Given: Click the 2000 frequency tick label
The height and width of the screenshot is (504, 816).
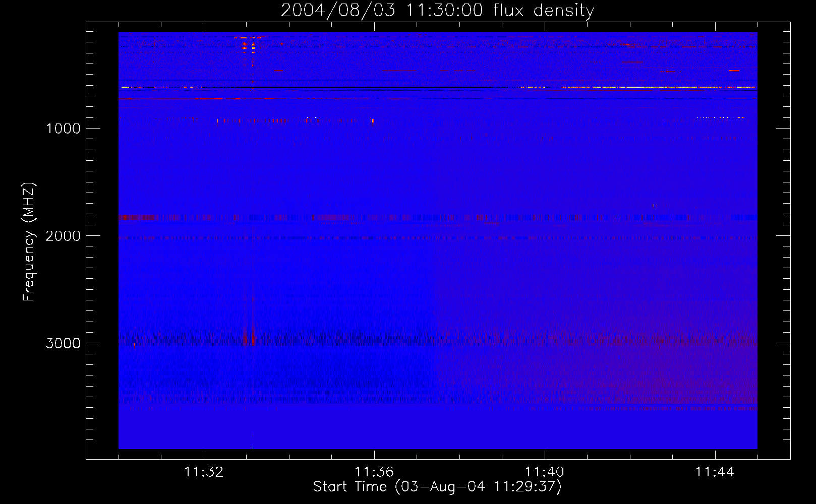Looking at the screenshot, I should pos(63,236).
